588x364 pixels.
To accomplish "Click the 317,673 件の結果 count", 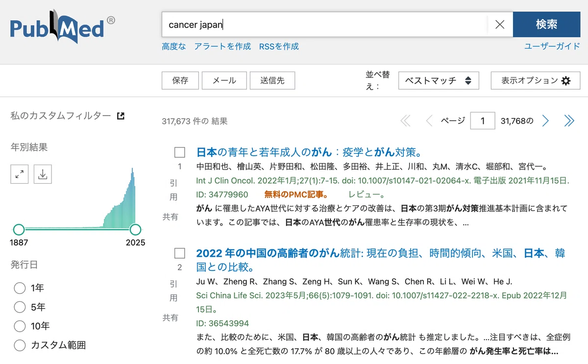I will click(x=195, y=121).
